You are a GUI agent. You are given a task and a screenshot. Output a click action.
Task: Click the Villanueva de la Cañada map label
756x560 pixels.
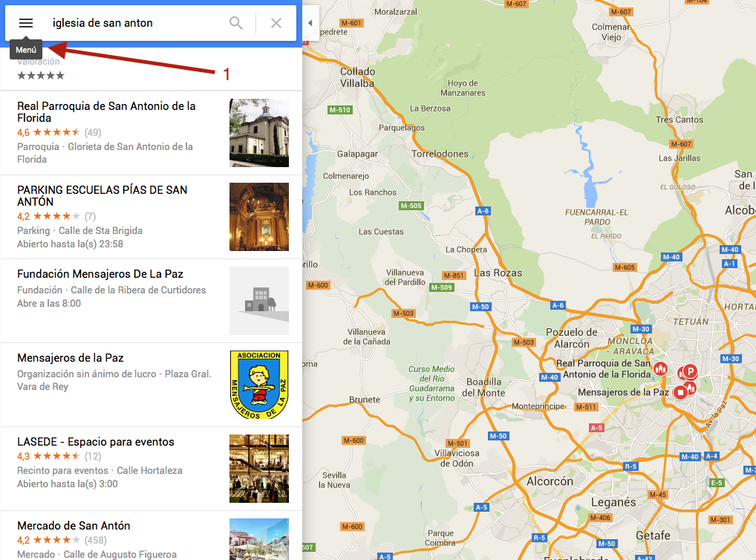366,336
